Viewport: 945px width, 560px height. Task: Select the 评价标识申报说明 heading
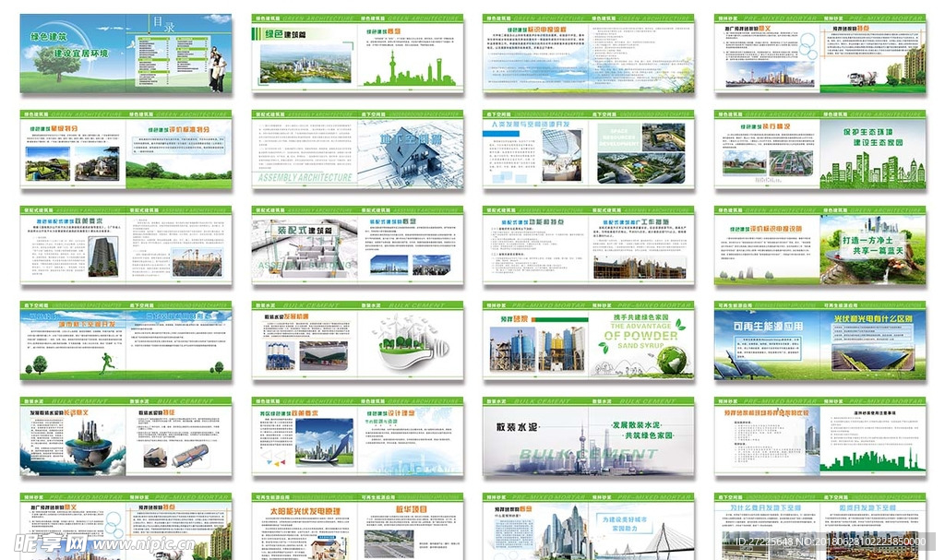tap(775, 229)
